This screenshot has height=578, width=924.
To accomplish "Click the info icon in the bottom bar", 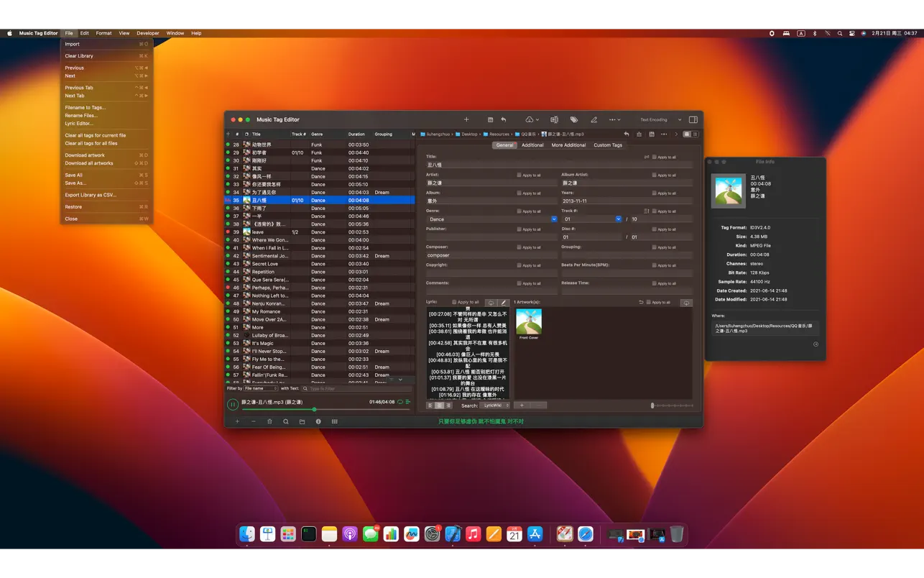I will click(x=318, y=421).
